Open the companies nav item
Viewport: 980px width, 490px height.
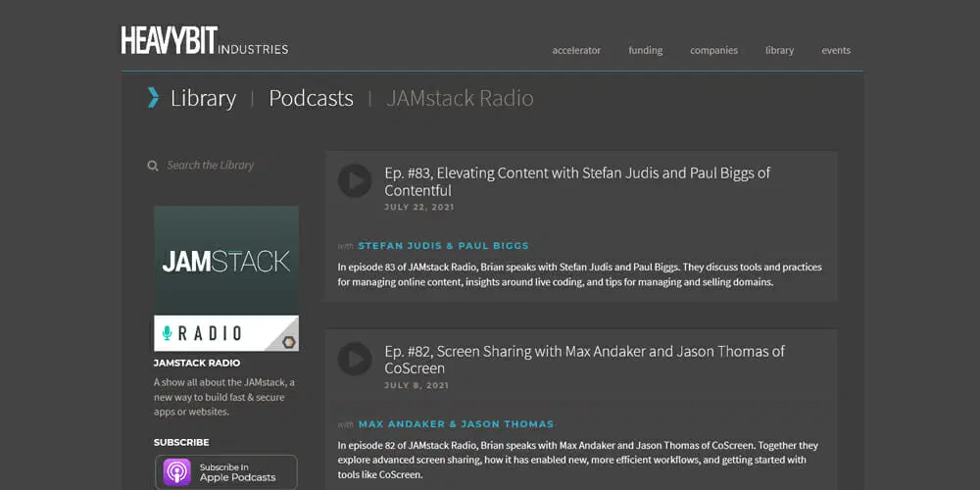tap(713, 51)
